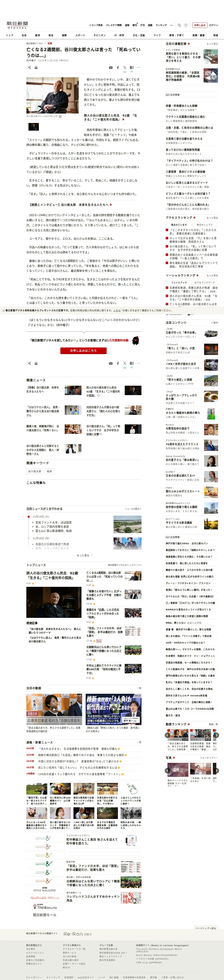This screenshot has width=224, height=980.
Task: Previous arrow on 動画ランキング carousel
Action: click(x=167, y=735)
